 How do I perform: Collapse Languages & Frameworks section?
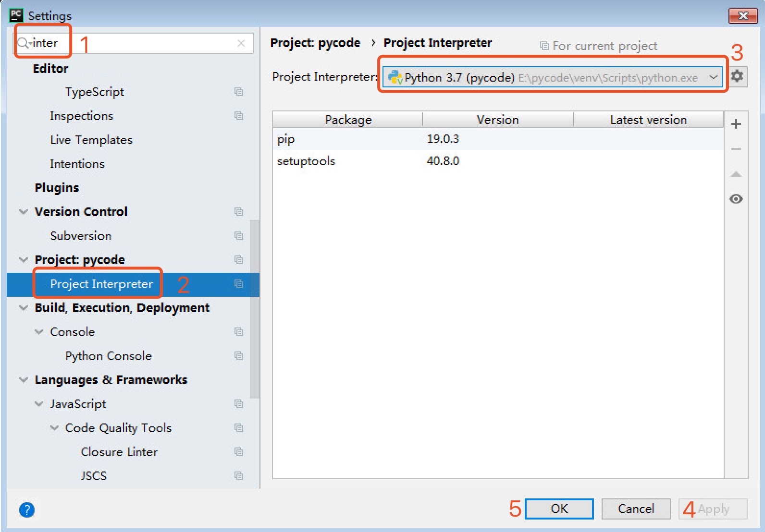point(23,380)
